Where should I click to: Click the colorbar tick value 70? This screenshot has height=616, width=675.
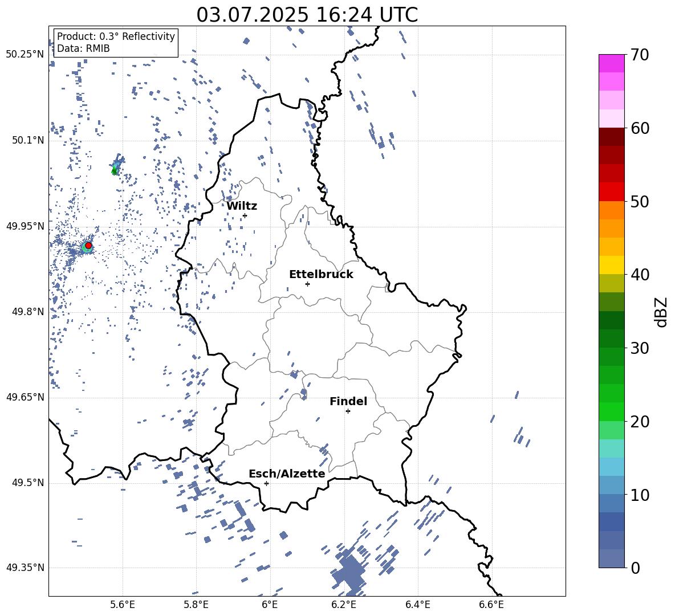pyautogui.click(x=639, y=55)
